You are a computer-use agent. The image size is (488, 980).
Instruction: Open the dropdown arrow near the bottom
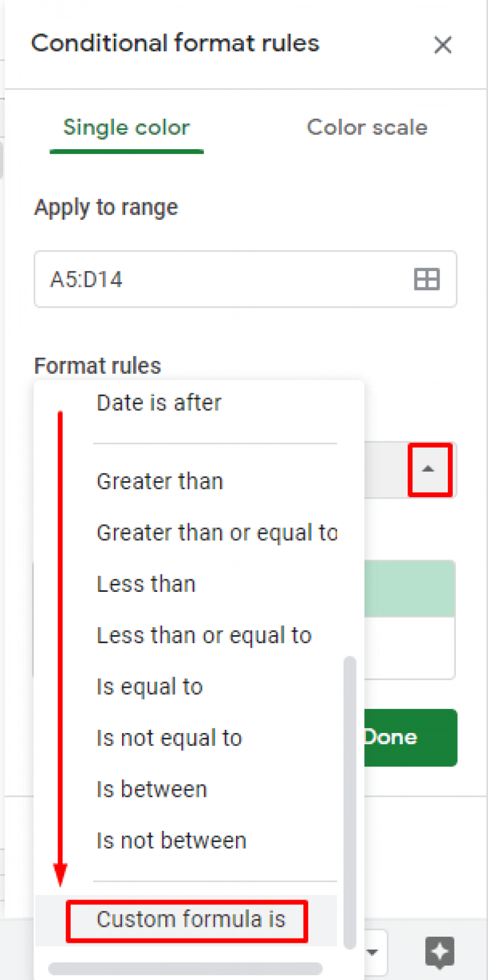pyautogui.click(x=372, y=953)
